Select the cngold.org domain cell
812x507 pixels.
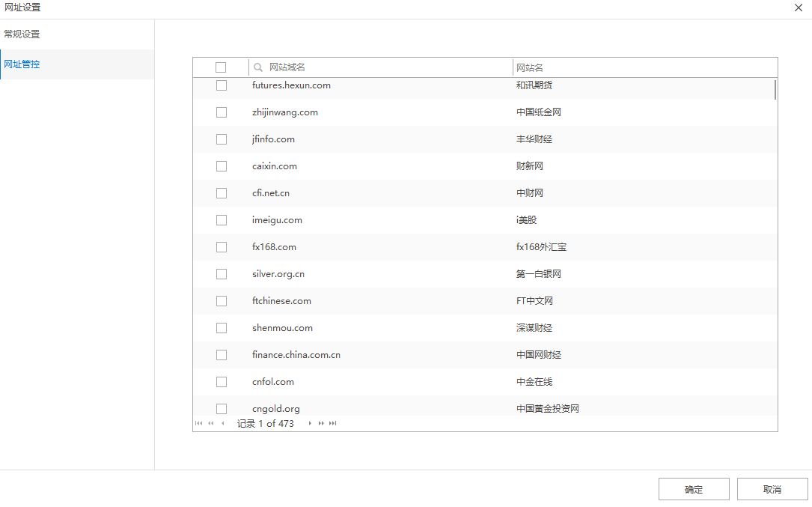276,408
